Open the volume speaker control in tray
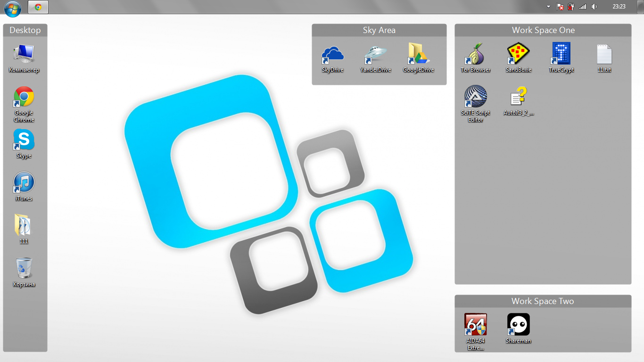This screenshot has height=362, width=644. (x=594, y=7)
